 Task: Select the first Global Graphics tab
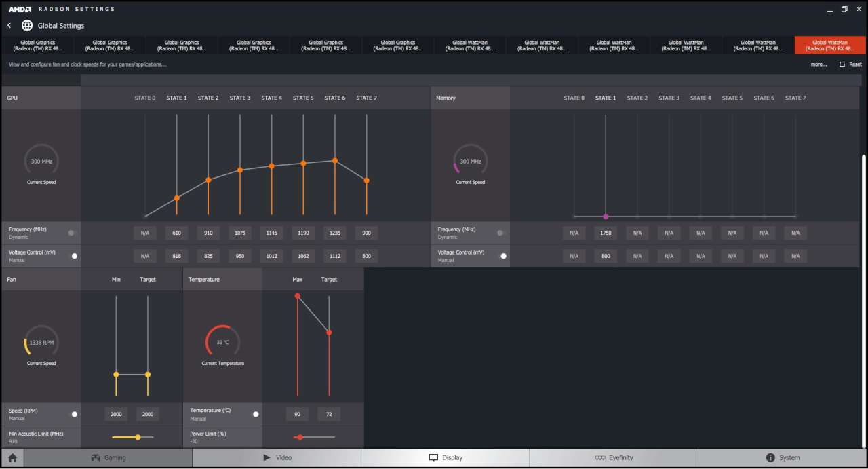37,45
